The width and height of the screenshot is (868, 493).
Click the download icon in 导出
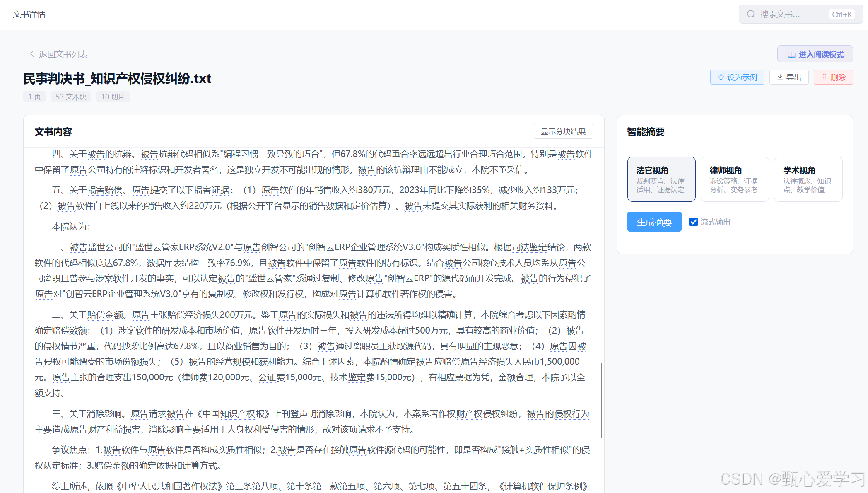[x=780, y=77]
